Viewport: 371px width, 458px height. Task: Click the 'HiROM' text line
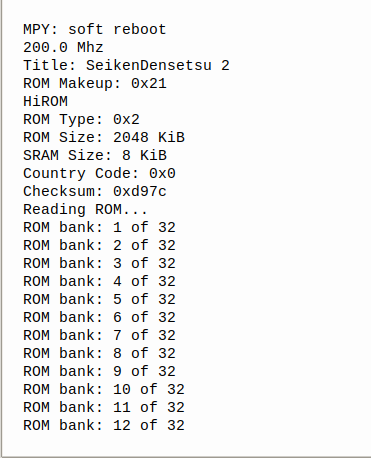pos(45,101)
